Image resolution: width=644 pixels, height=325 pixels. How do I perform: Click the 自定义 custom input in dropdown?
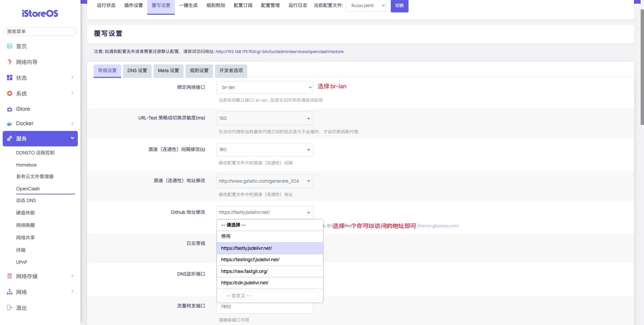[270, 296]
